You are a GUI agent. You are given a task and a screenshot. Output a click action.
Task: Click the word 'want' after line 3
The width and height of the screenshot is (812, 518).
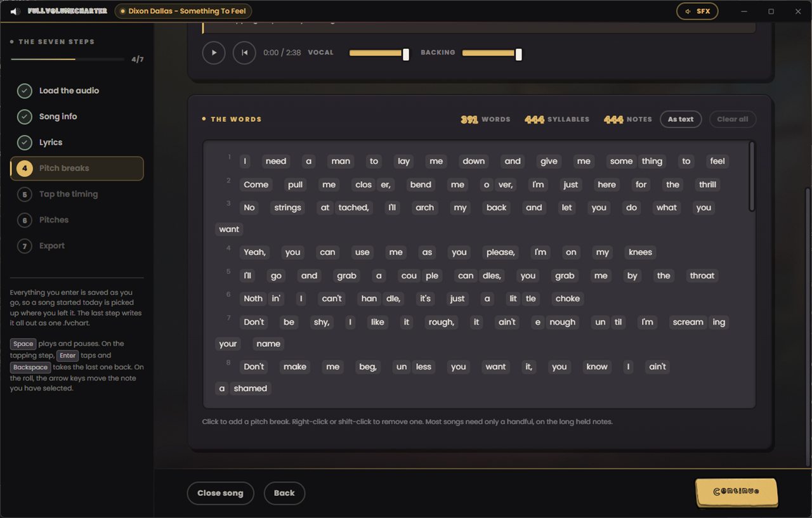point(229,229)
